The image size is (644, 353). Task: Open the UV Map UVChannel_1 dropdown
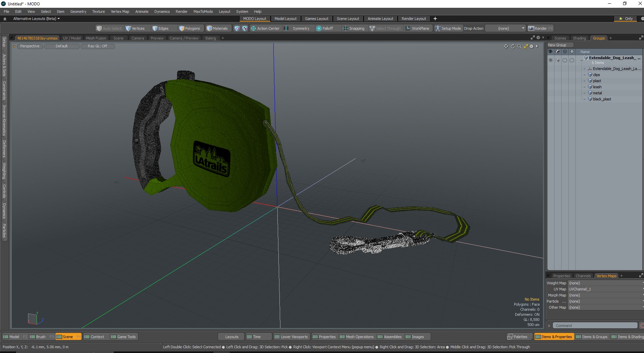coord(606,289)
